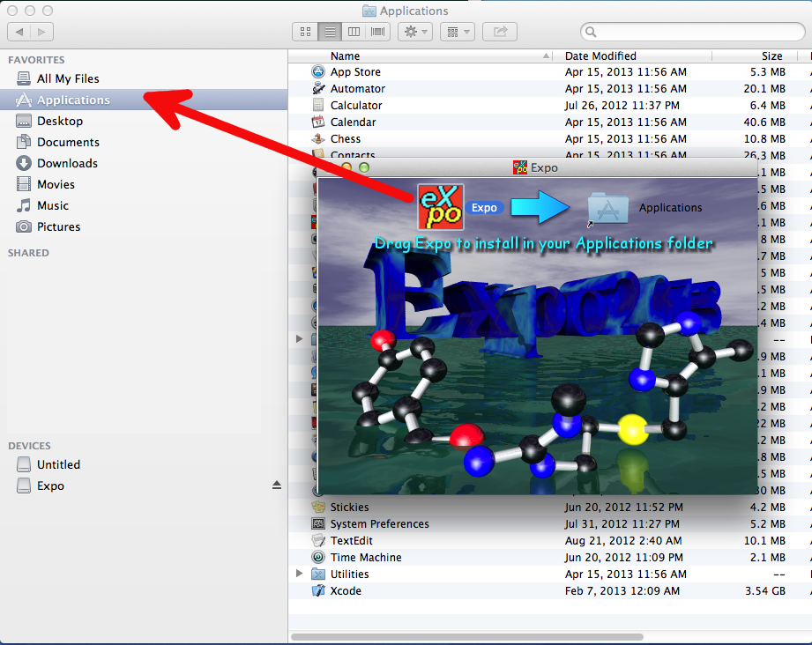Image resolution: width=812 pixels, height=645 pixels.
Task: Click the System Preferences date modified
Action: [x=622, y=524]
